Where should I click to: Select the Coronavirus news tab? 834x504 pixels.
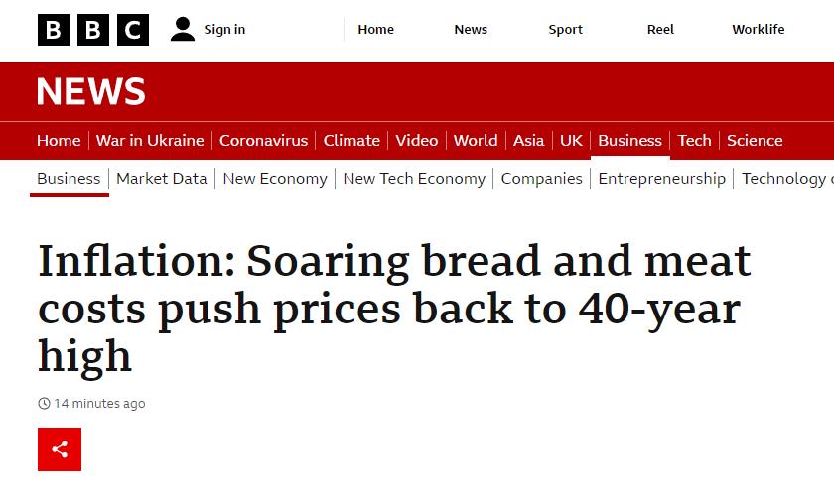click(x=263, y=140)
